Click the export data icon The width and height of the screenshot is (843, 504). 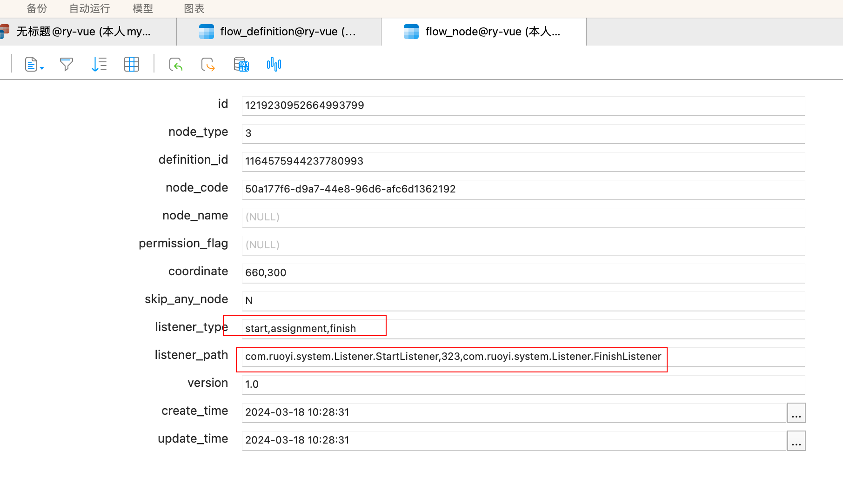208,64
